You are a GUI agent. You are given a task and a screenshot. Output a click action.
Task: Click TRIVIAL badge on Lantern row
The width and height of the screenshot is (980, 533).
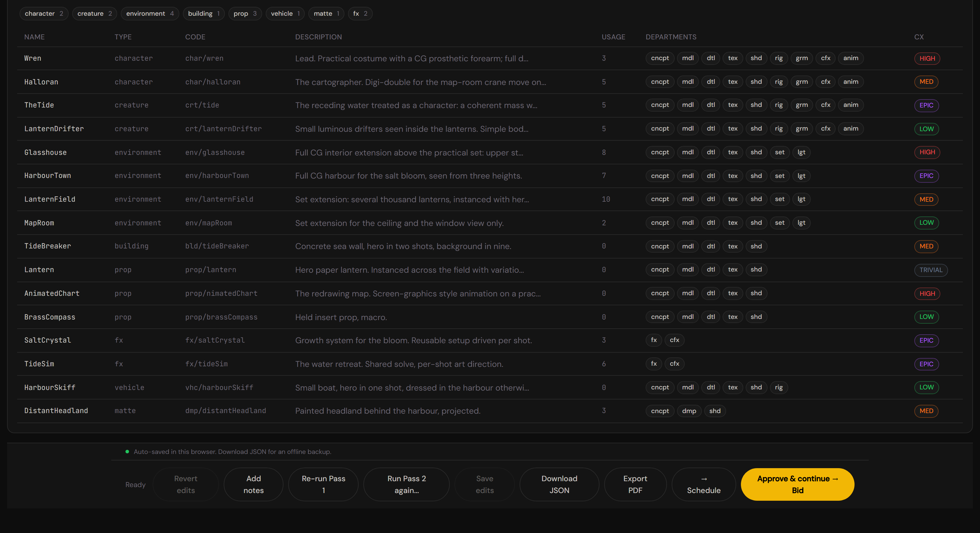pos(931,270)
